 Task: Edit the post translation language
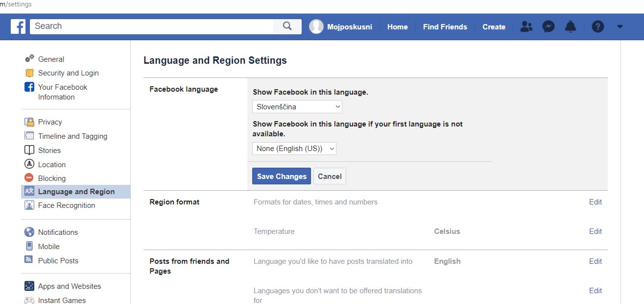pos(595,261)
